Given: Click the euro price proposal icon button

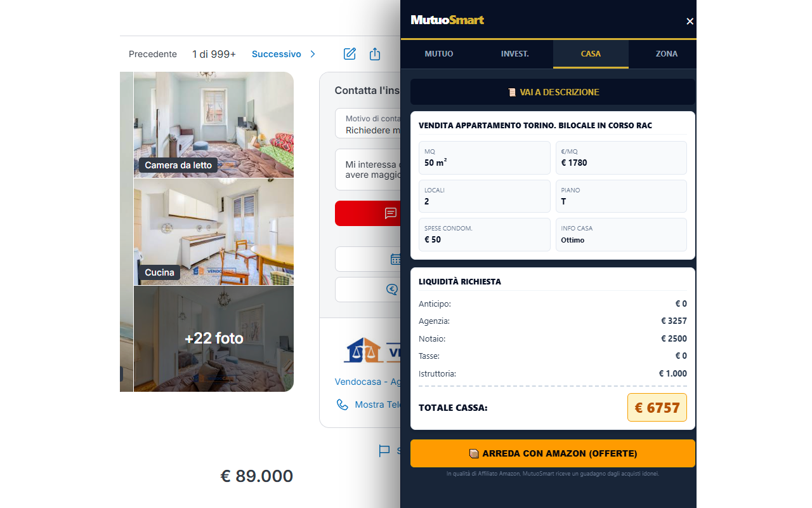Looking at the screenshot, I should pos(393,290).
